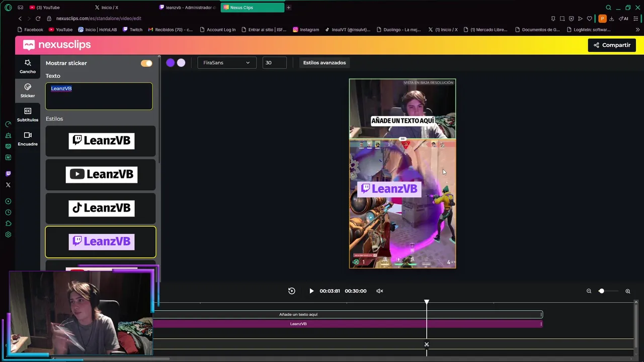This screenshot has height=362, width=644.
Task: Open the Instagram bookmark
Action: [306, 30]
